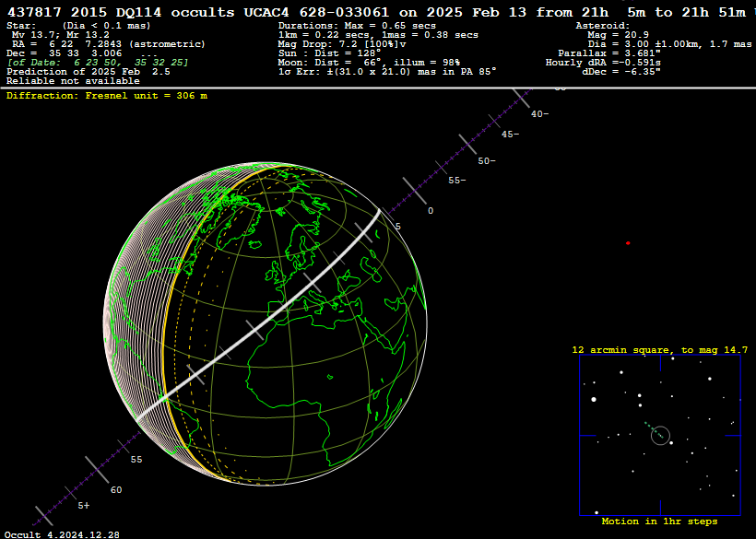
Task: Click "Moon: Dist = 66°, illum = 98%" text
Action: [x=369, y=62]
